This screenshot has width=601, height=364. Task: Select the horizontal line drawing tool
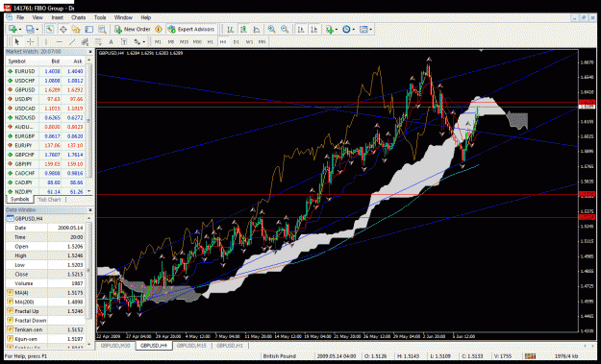pos(59,41)
